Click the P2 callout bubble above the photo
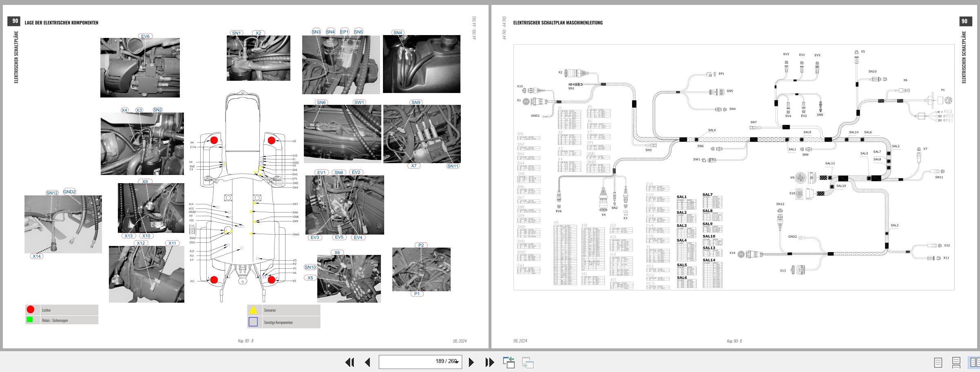 421,245
